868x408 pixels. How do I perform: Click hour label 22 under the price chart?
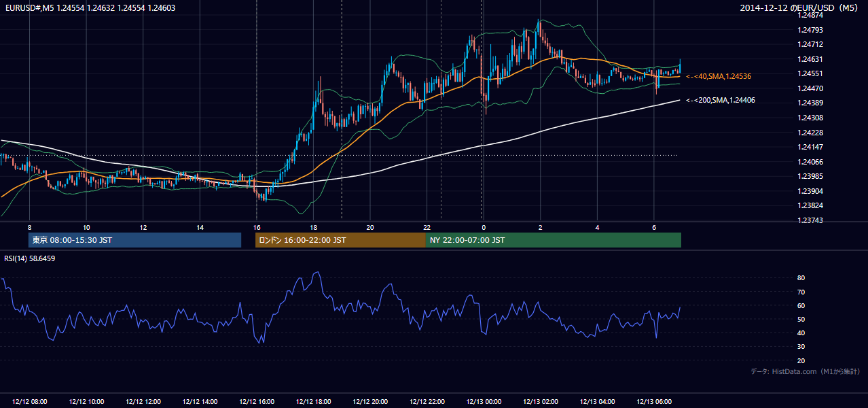tap(427, 226)
